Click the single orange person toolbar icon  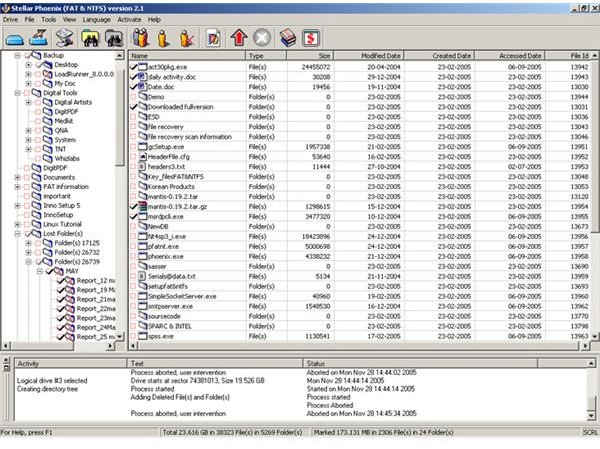pyautogui.click(x=163, y=38)
